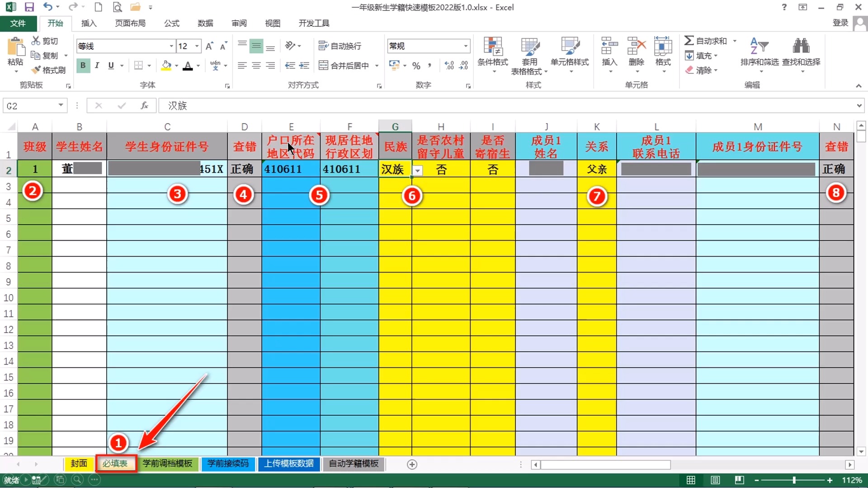Click the increase indent icon
This screenshot has height=488, width=868.
pos(304,66)
